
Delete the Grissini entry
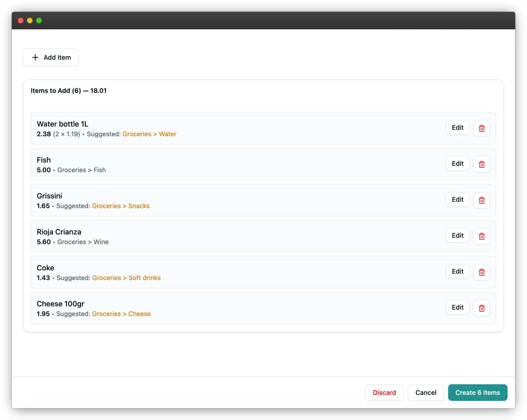tap(482, 200)
